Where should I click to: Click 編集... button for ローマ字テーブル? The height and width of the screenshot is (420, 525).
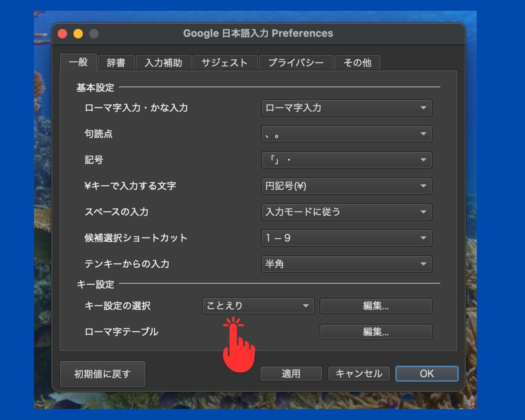coord(376,332)
